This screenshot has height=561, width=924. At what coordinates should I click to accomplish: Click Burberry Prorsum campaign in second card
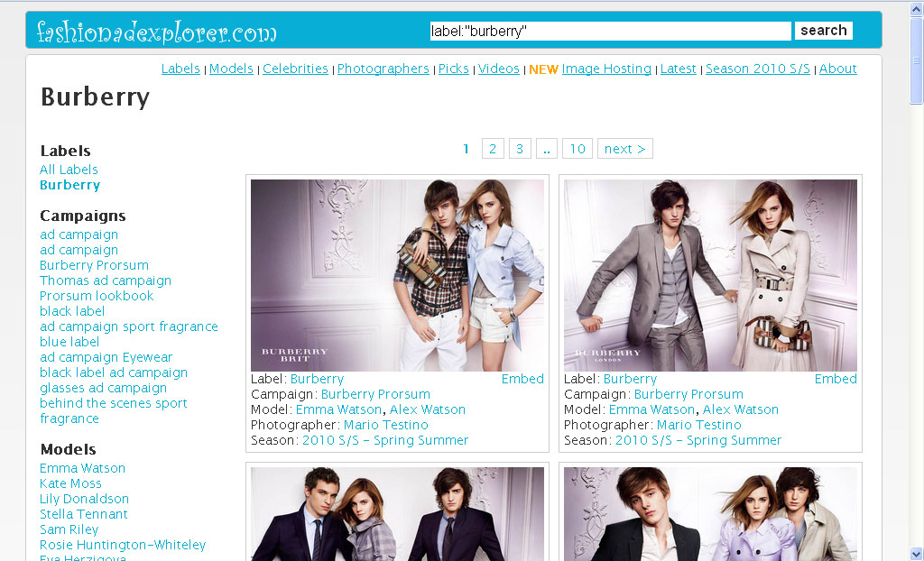(688, 394)
